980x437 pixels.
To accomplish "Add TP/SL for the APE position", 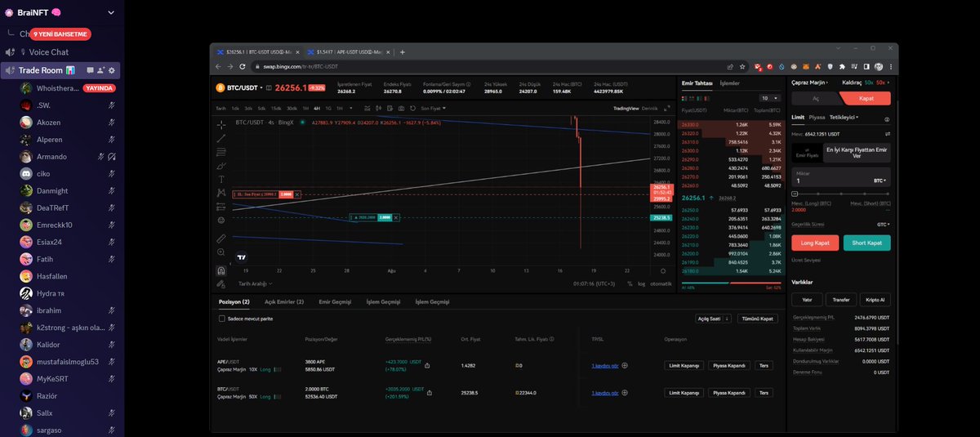I will click(x=626, y=366).
